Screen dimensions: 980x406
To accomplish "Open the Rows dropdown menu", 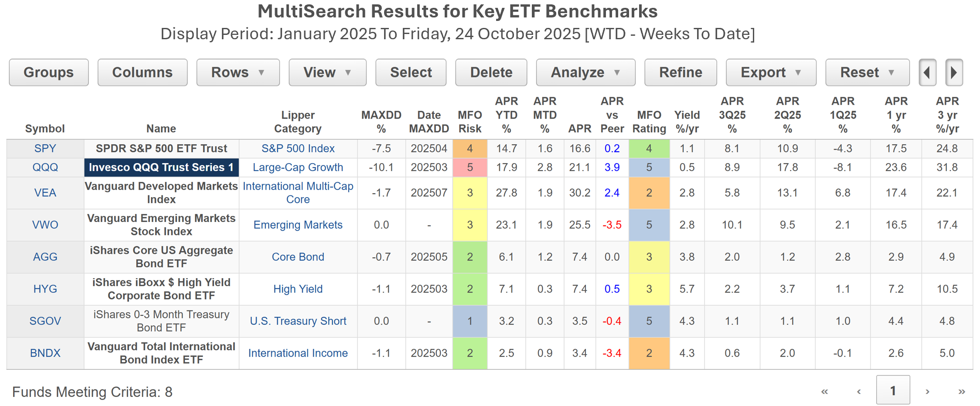I will click(238, 72).
